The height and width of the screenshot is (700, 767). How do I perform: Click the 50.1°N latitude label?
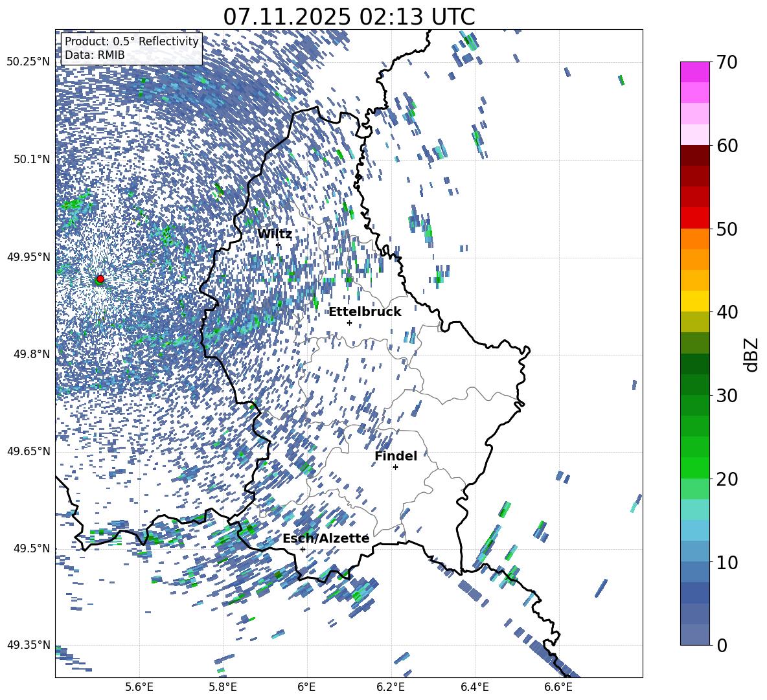31,159
